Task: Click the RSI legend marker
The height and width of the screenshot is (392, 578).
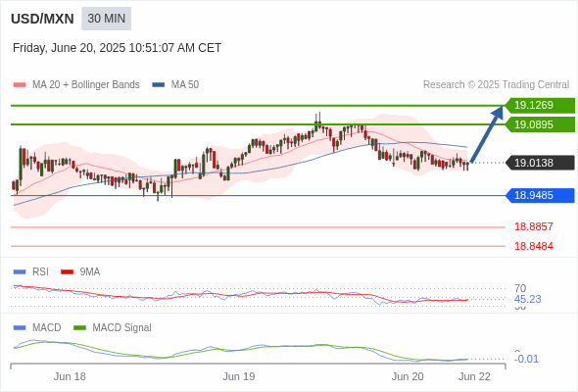Action: (20, 272)
